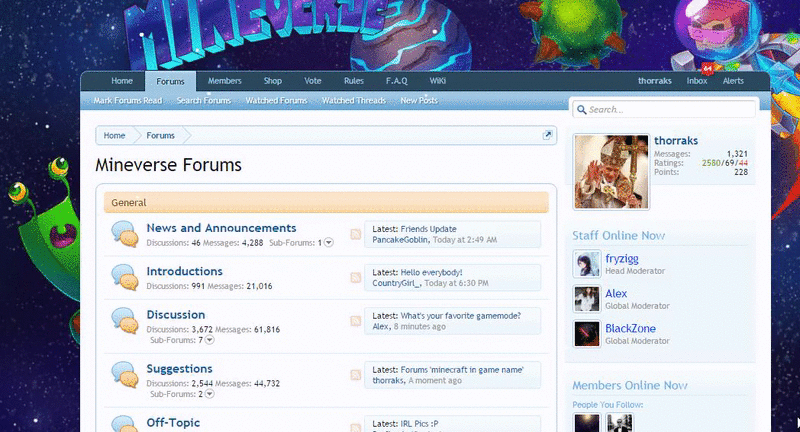Click Members Online Now heading

coord(630,386)
